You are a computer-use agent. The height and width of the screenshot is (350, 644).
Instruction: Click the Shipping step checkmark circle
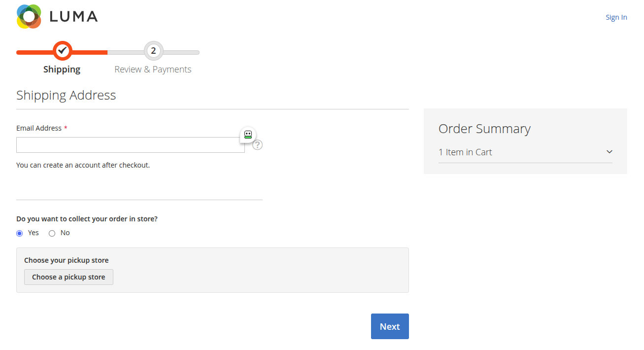[x=62, y=51]
